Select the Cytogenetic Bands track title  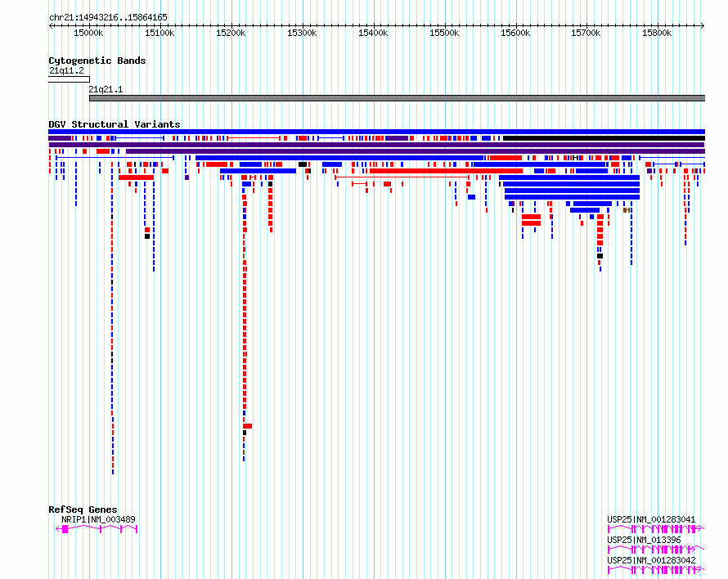[x=97, y=61]
